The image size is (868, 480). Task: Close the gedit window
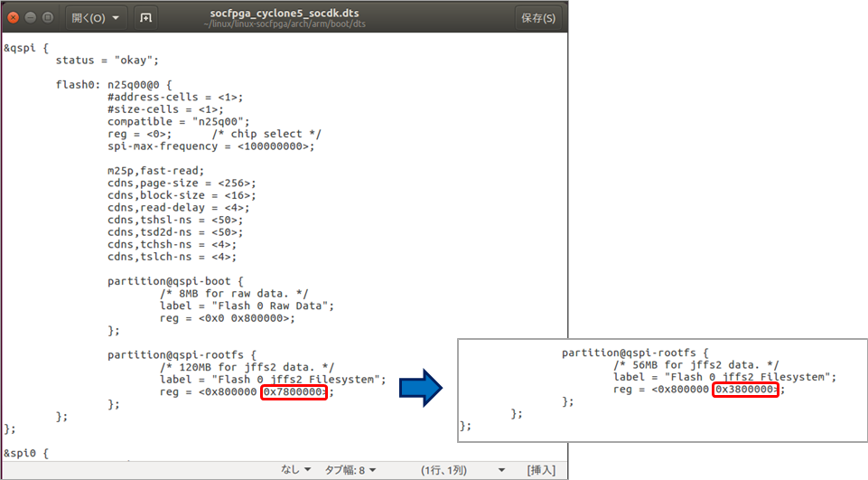(13, 17)
